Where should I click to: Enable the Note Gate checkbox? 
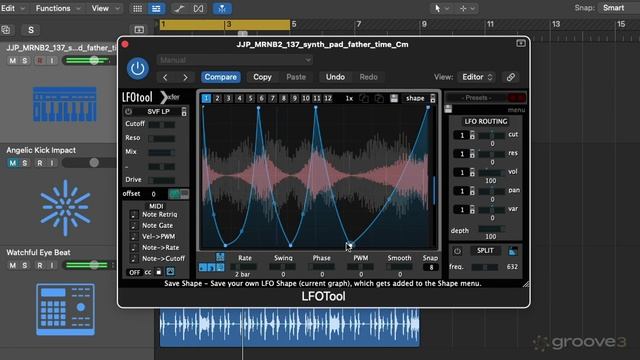tap(133, 226)
